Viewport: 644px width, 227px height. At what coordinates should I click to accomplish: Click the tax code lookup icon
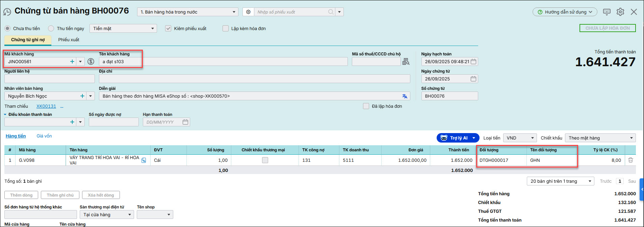click(406, 61)
